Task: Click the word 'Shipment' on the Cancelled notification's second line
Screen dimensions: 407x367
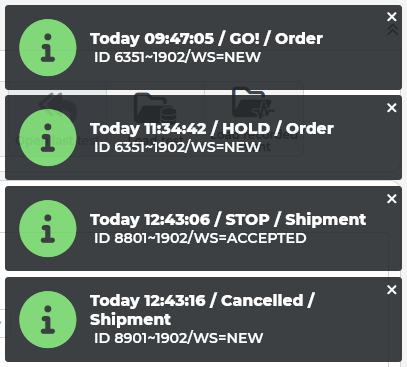Action: (130, 320)
